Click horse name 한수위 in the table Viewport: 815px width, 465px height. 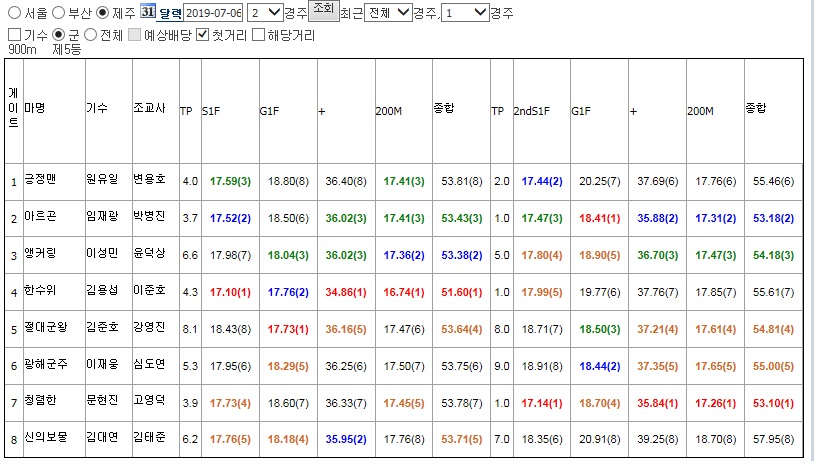[x=40, y=290]
